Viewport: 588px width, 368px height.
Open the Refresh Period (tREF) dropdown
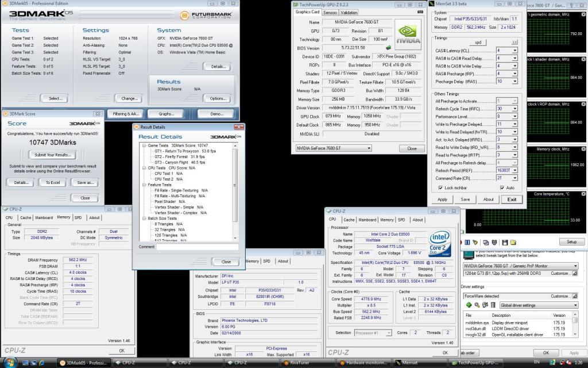pos(515,170)
